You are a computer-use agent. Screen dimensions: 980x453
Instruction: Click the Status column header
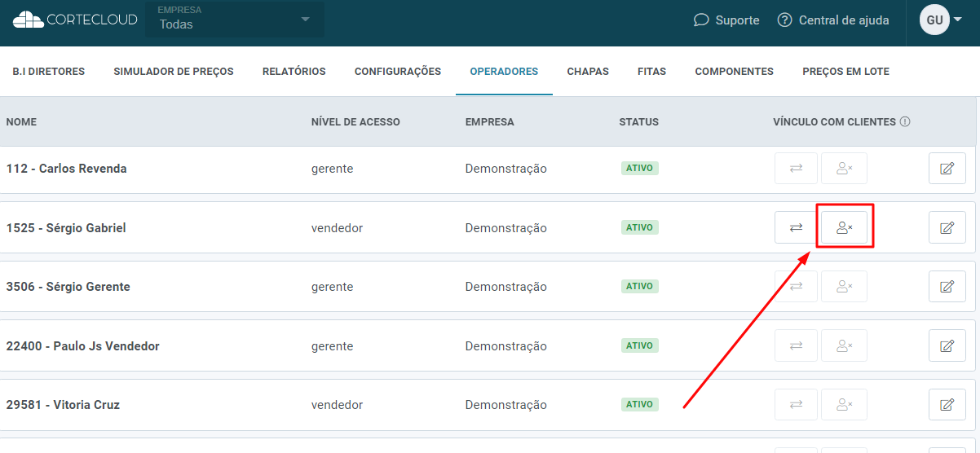click(x=639, y=122)
